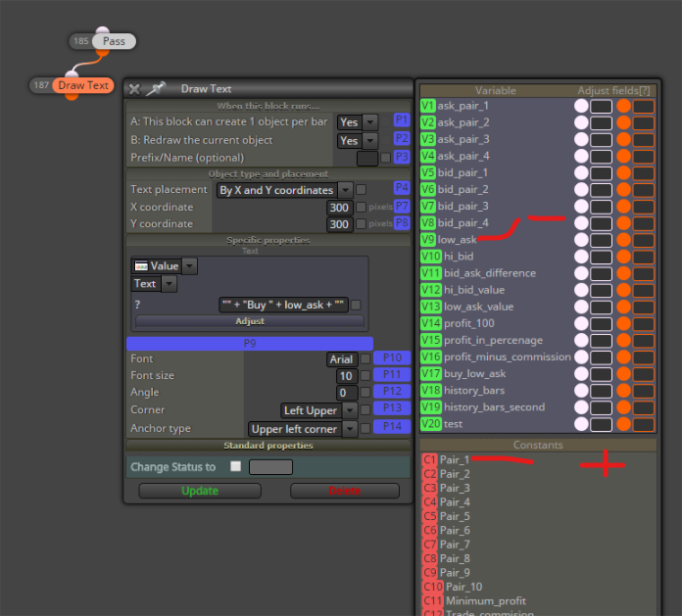Click the P10 font parameter tag
The width and height of the screenshot is (682, 616).
pyautogui.click(x=392, y=357)
